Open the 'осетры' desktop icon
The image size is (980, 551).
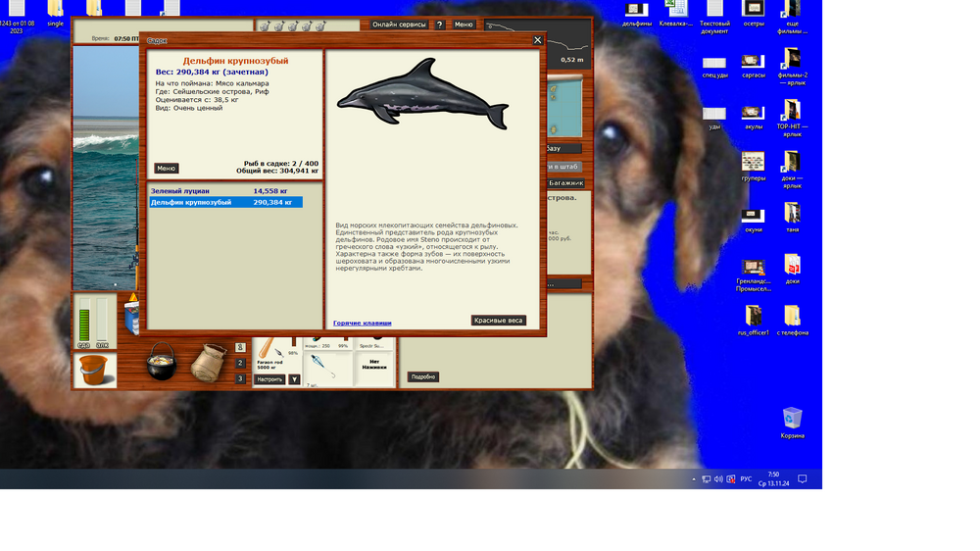pos(753,14)
